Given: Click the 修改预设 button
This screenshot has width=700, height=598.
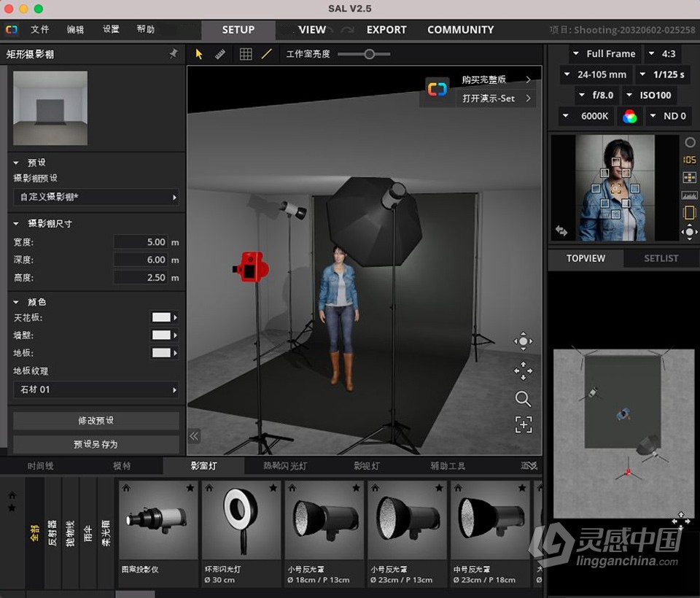Looking at the screenshot, I should coord(95,420).
